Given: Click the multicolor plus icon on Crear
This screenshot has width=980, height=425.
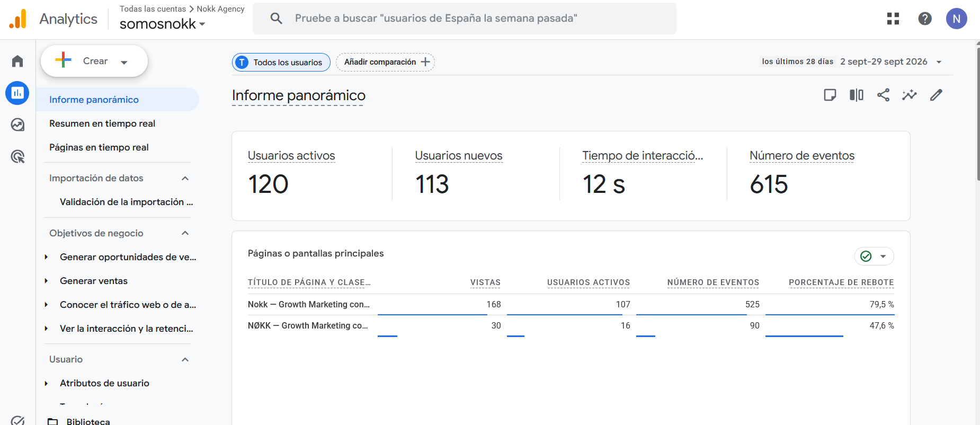Looking at the screenshot, I should [x=63, y=60].
